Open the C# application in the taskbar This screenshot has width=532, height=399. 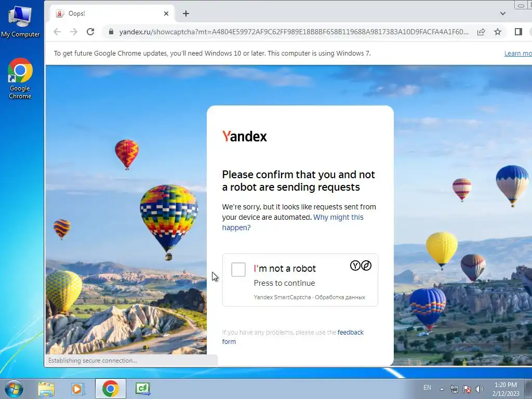[x=143, y=389]
